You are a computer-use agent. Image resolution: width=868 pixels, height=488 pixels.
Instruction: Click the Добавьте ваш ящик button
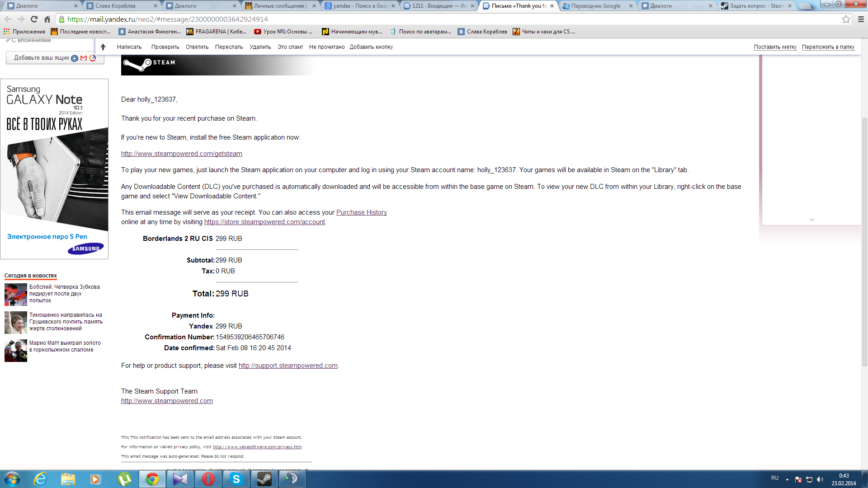55,58
